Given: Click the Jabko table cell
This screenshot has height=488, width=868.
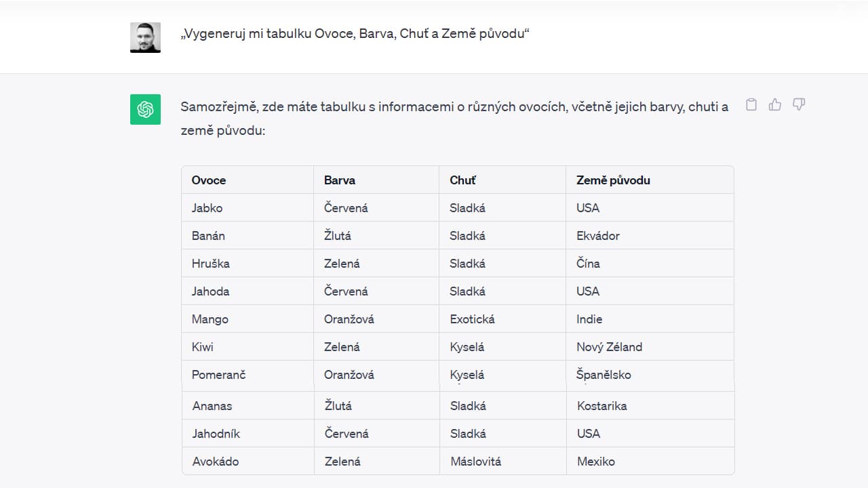Looking at the screenshot, I should [207, 208].
